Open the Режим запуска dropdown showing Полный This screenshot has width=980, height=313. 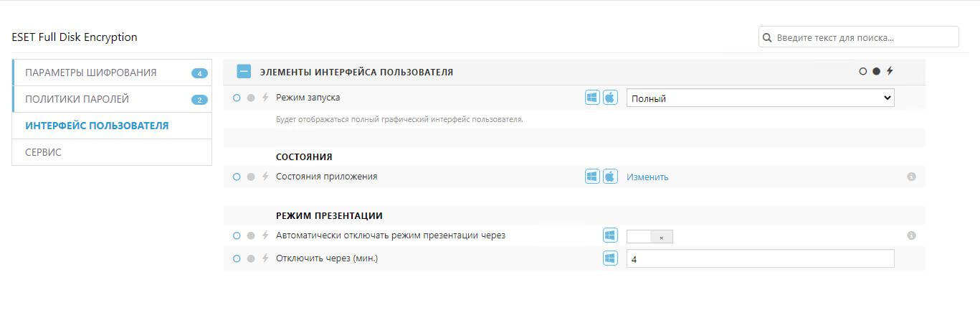tap(761, 98)
